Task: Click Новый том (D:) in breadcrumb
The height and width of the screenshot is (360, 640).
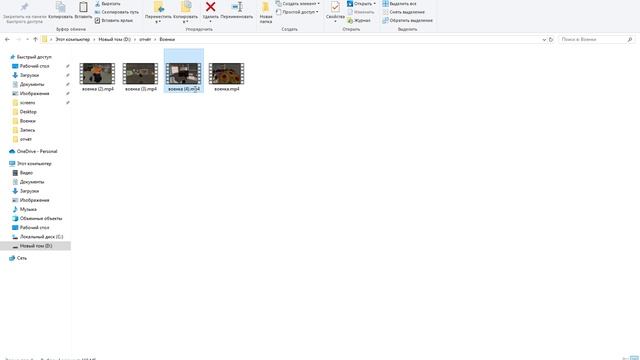Action: pyautogui.click(x=115, y=40)
